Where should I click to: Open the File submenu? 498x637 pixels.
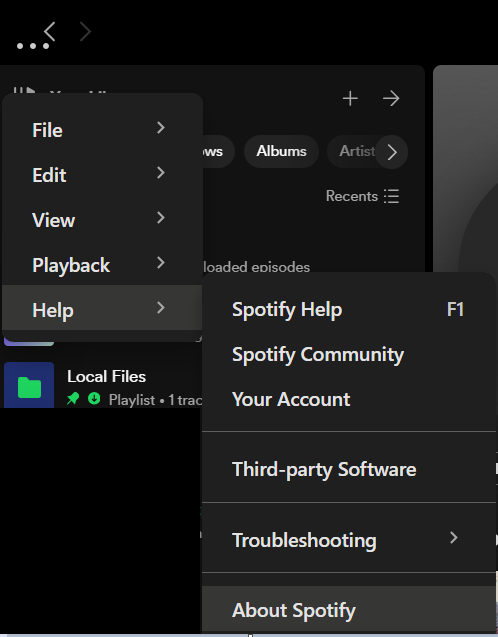(x=102, y=130)
